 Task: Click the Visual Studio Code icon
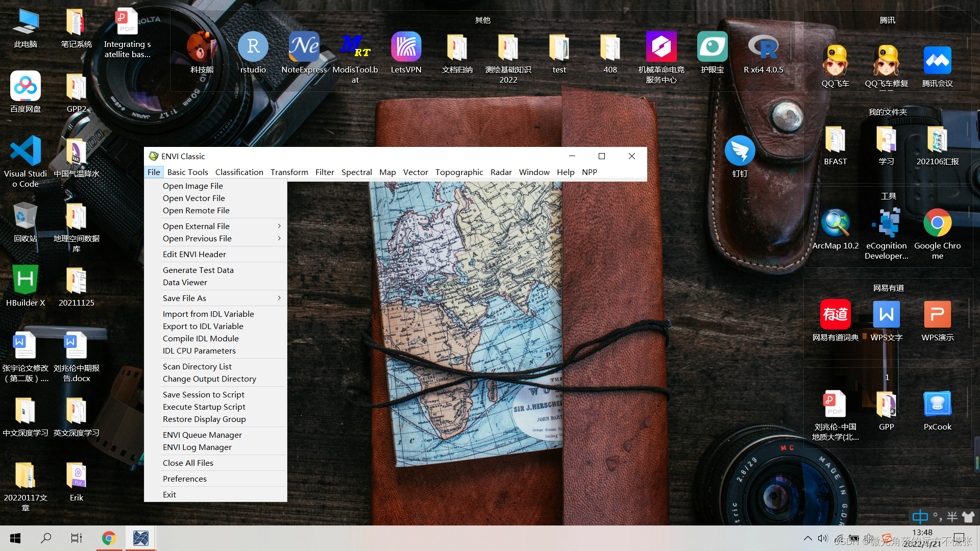[x=26, y=151]
